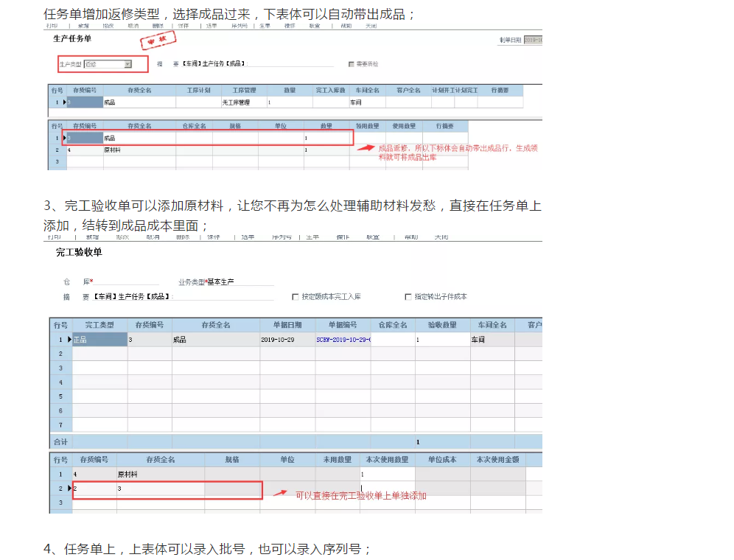The height and width of the screenshot is (560, 734).
Task: Open the 生产类型 dropdown arrow
Action: 127,64
